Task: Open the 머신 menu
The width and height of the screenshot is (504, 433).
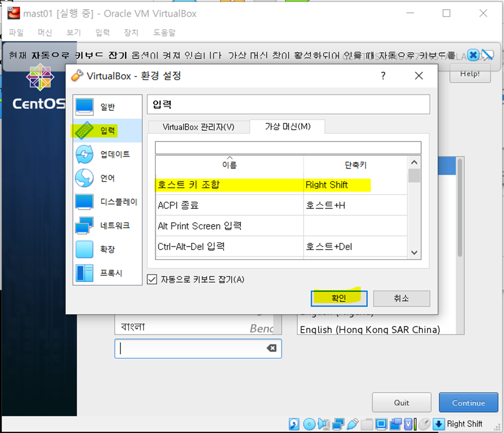Action: coord(45,32)
